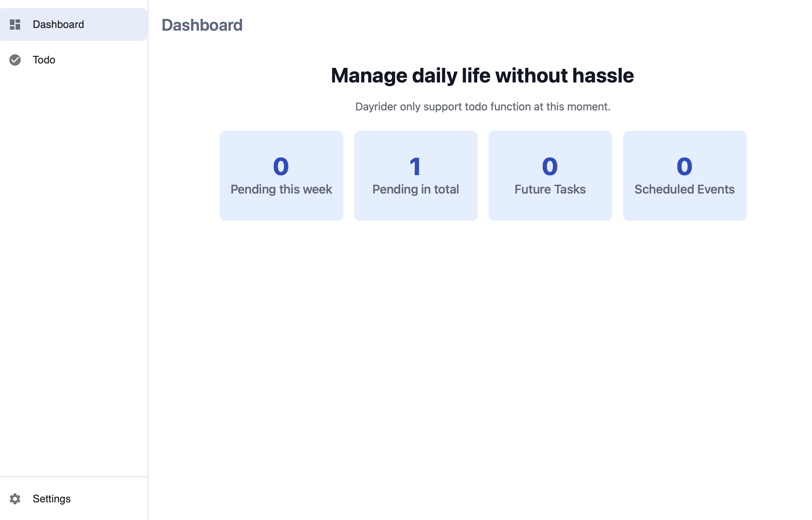Click the zero count above Pending this week
The width and height of the screenshot is (812, 520).
[281, 167]
